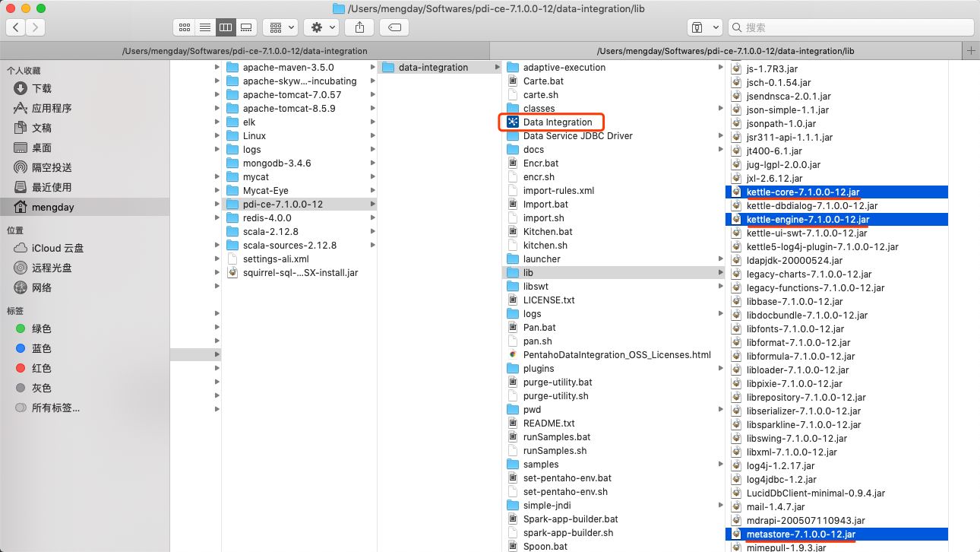The height and width of the screenshot is (552, 980).
Task: Select the pdi-ce-7.1.0.0-12 folder
Action: click(299, 204)
